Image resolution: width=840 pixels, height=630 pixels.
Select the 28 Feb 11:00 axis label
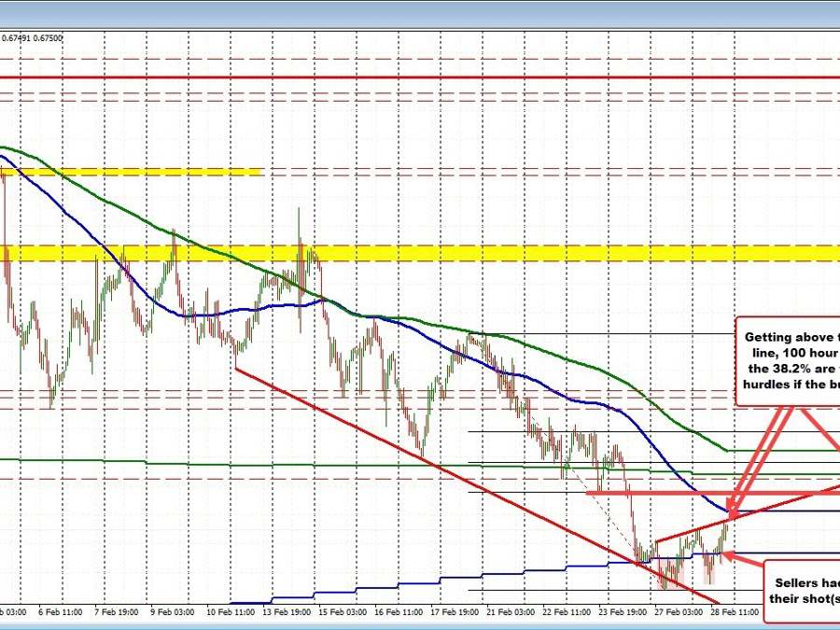(x=736, y=614)
